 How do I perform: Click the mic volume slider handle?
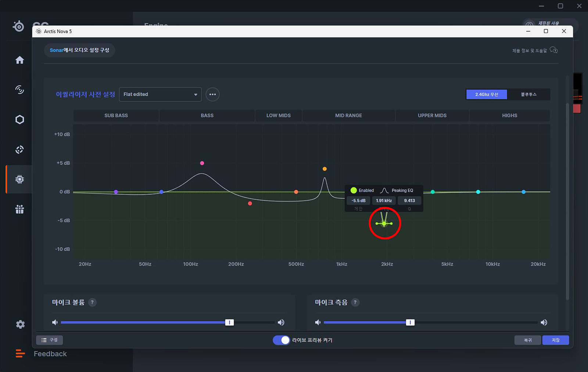[229, 322]
